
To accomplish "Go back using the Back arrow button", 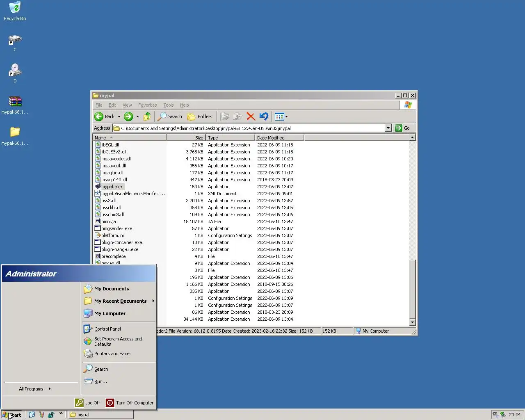I will coord(104,116).
